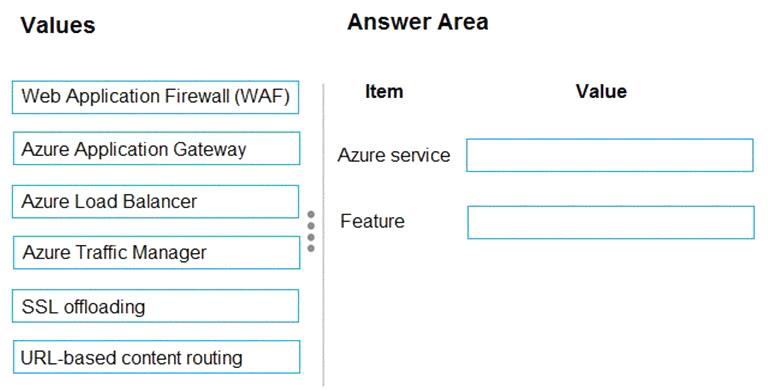Choose the Azure Load Balancer value
The width and height of the screenshot is (768, 390).
click(155, 201)
